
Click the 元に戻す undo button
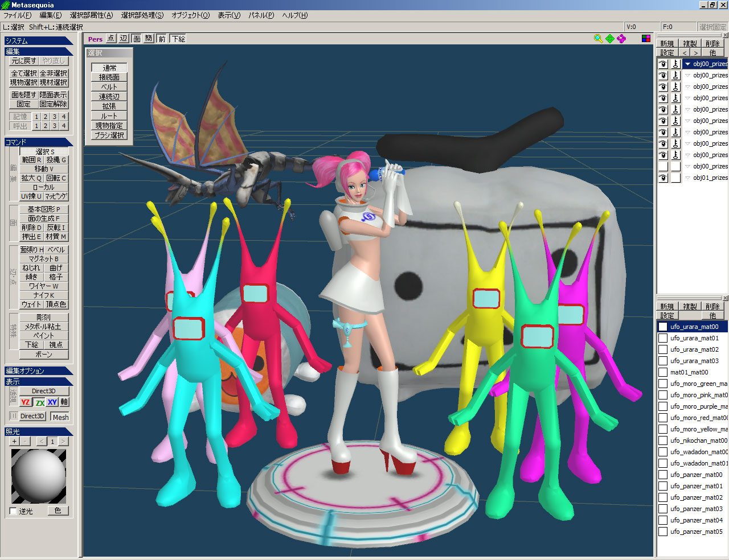point(24,60)
